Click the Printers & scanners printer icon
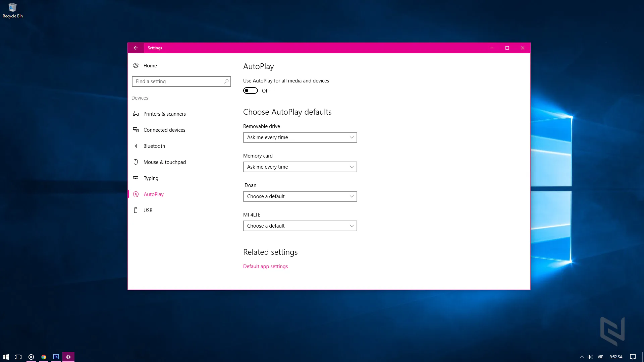The width and height of the screenshot is (644, 362). pyautogui.click(x=136, y=114)
